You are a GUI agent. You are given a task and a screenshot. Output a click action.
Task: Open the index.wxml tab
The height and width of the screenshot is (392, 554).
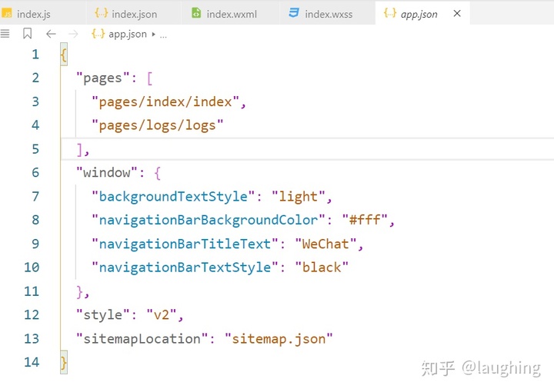[232, 14]
